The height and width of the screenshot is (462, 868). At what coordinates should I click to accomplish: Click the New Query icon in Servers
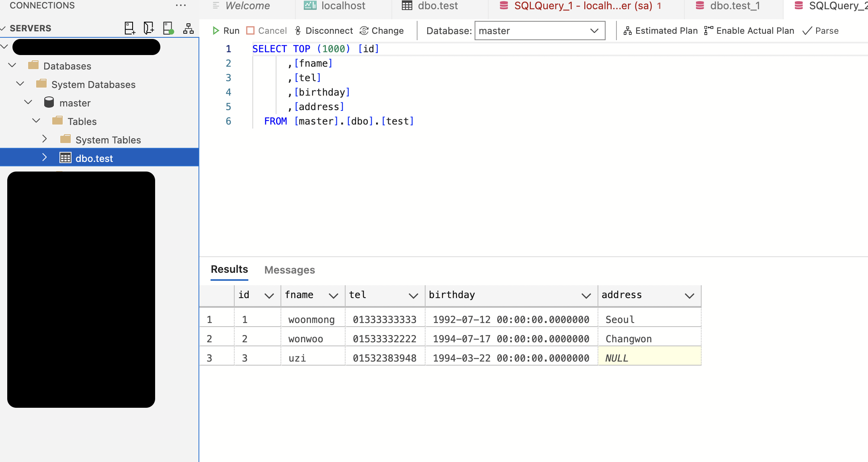[149, 28]
